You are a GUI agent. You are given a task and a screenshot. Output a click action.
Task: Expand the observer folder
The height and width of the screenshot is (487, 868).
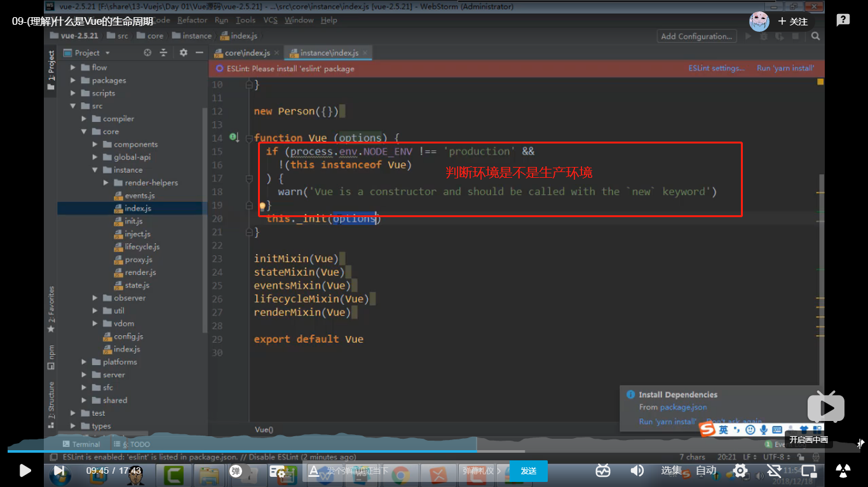(95, 298)
